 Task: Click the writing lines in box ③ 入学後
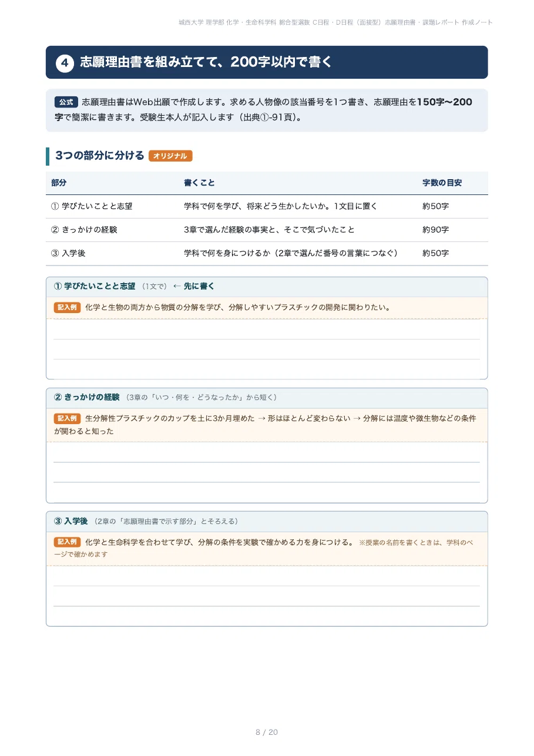pyautogui.click(x=267, y=596)
